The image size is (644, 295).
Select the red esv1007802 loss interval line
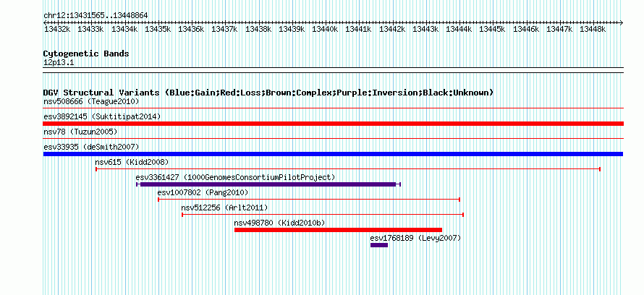(x=309, y=200)
